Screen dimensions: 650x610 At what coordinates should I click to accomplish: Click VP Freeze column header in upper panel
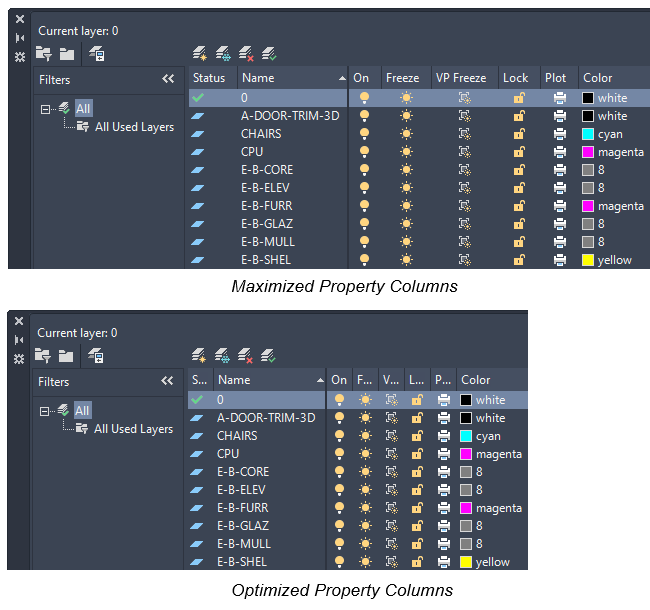click(465, 78)
